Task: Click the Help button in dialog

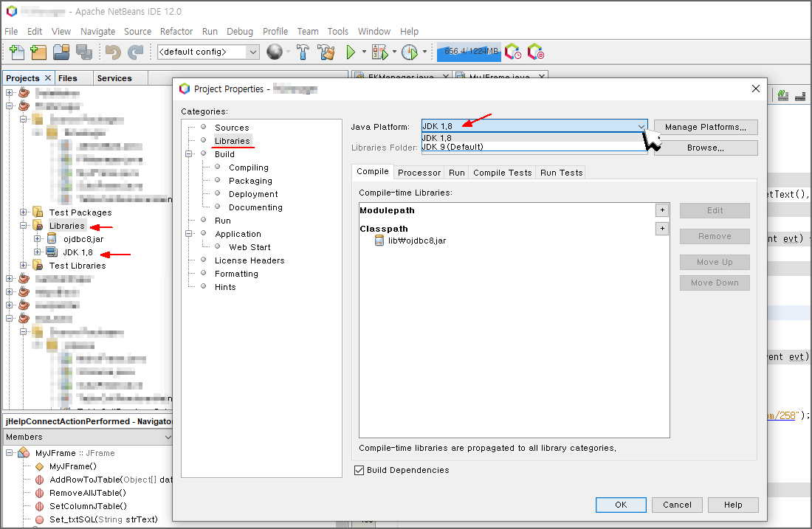Action: [733, 505]
